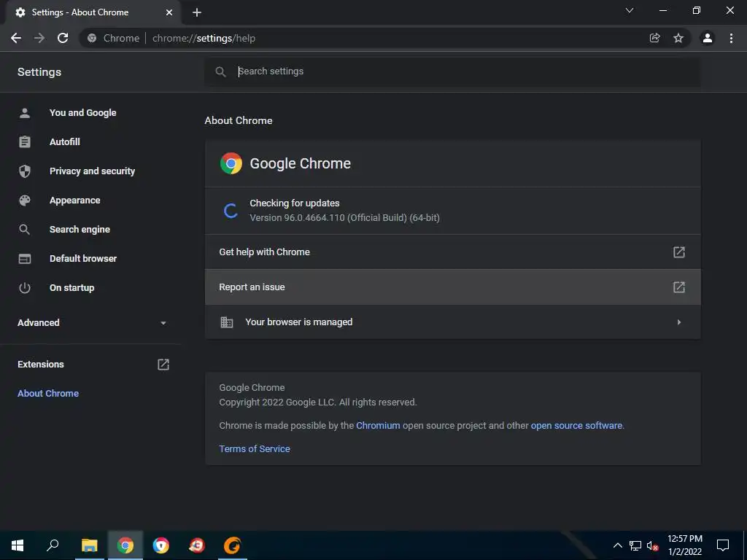Image resolution: width=747 pixels, height=560 pixels.
Task: Click the Version 96.0.4664.110 text
Action: click(344, 217)
